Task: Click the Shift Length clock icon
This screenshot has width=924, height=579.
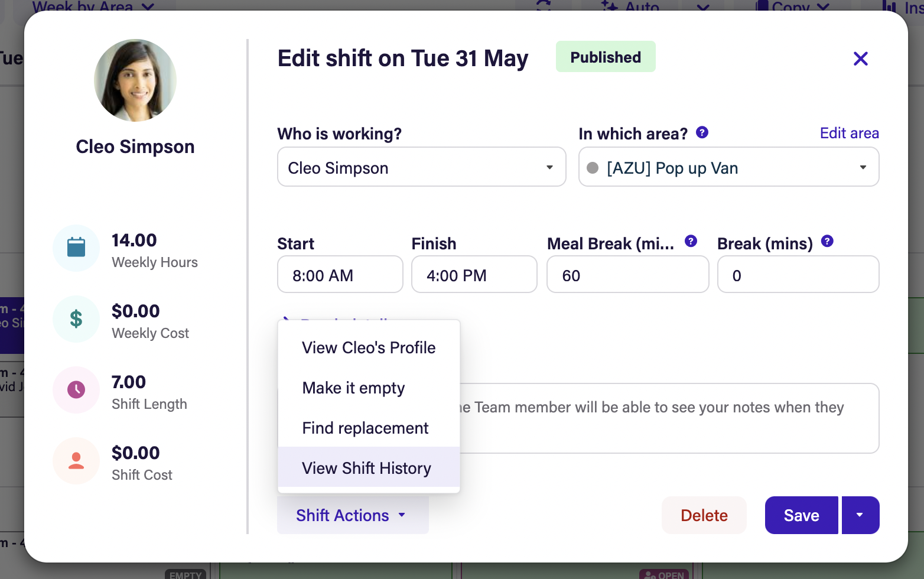Action: pyautogui.click(x=76, y=389)
